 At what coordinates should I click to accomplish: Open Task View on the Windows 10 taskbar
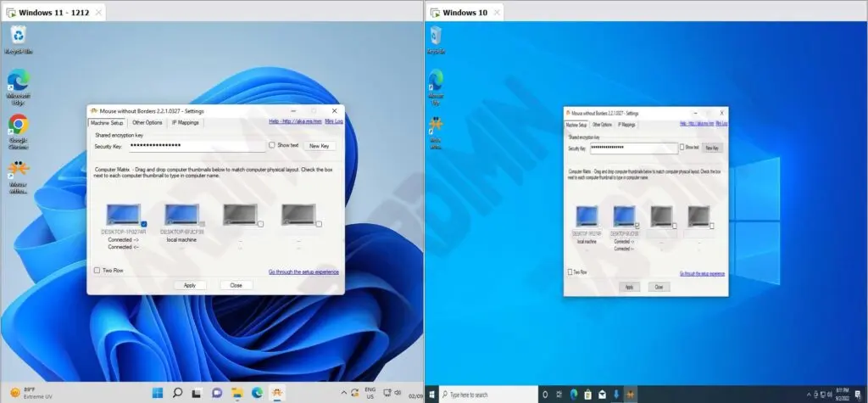click(x=559, y=395)
